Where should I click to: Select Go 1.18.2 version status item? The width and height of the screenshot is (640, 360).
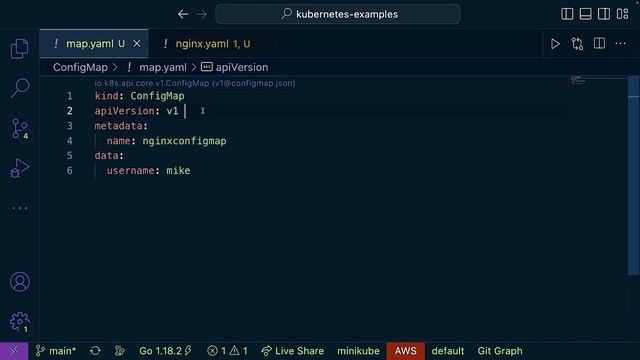(165, 351)
